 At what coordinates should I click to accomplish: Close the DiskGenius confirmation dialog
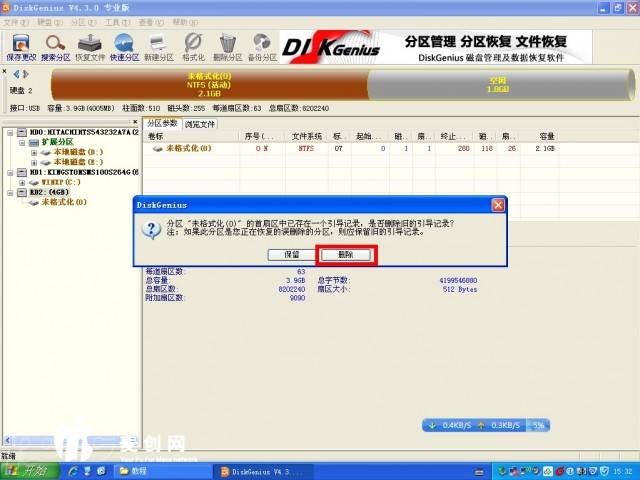(x=497, y=204)
